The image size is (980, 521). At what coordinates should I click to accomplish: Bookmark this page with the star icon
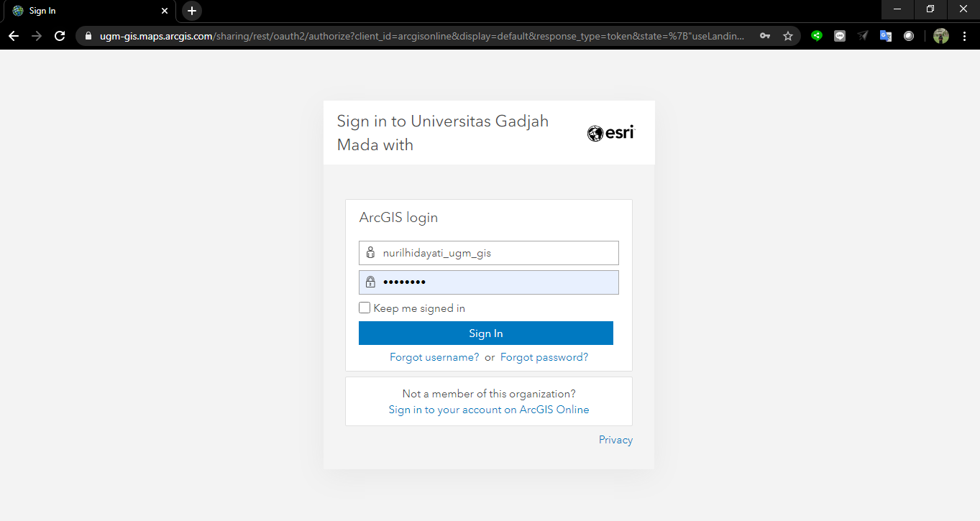coord(788,36)
